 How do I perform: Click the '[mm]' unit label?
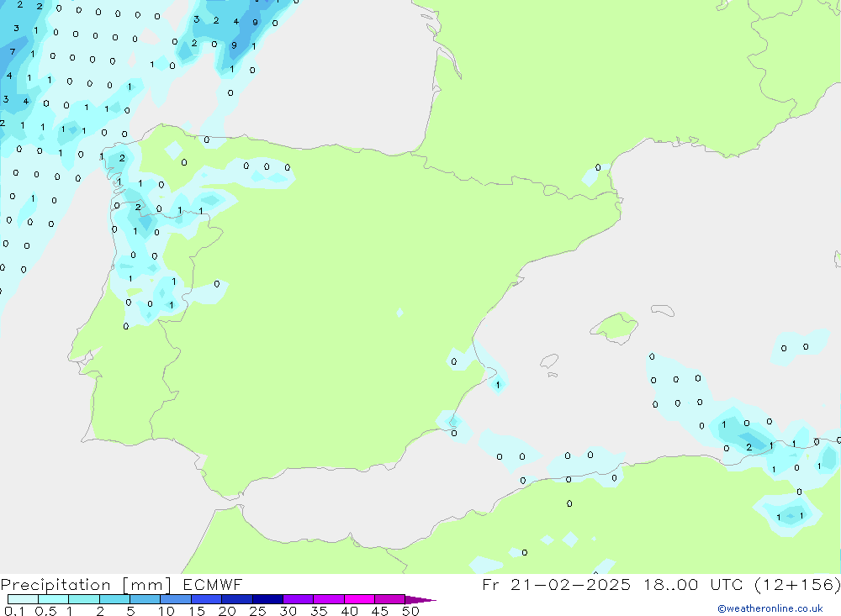tap(147, 585)
